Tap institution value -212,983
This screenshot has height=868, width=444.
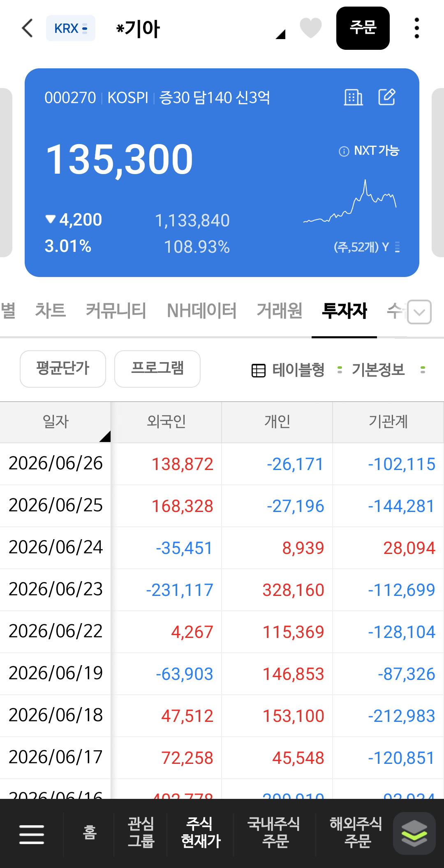[x=402, y=716]
